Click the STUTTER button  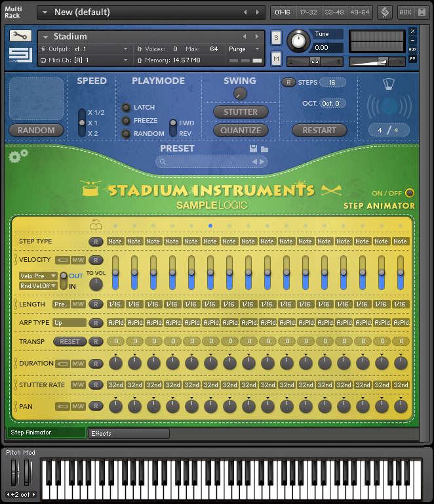(x=241, y=112)
